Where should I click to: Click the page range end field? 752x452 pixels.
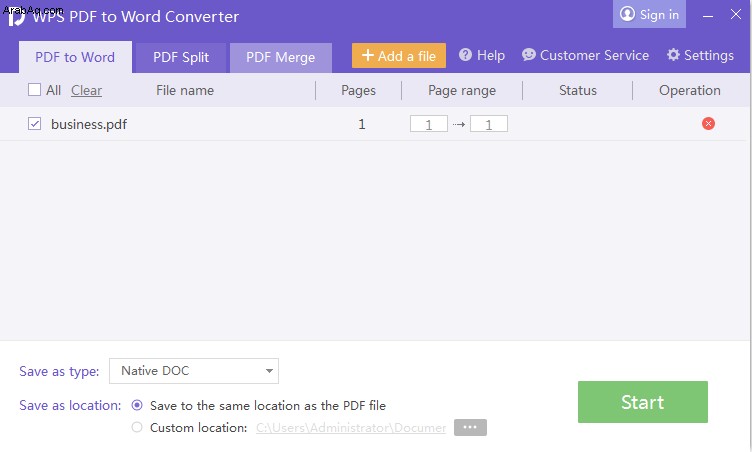pos(489,124)
